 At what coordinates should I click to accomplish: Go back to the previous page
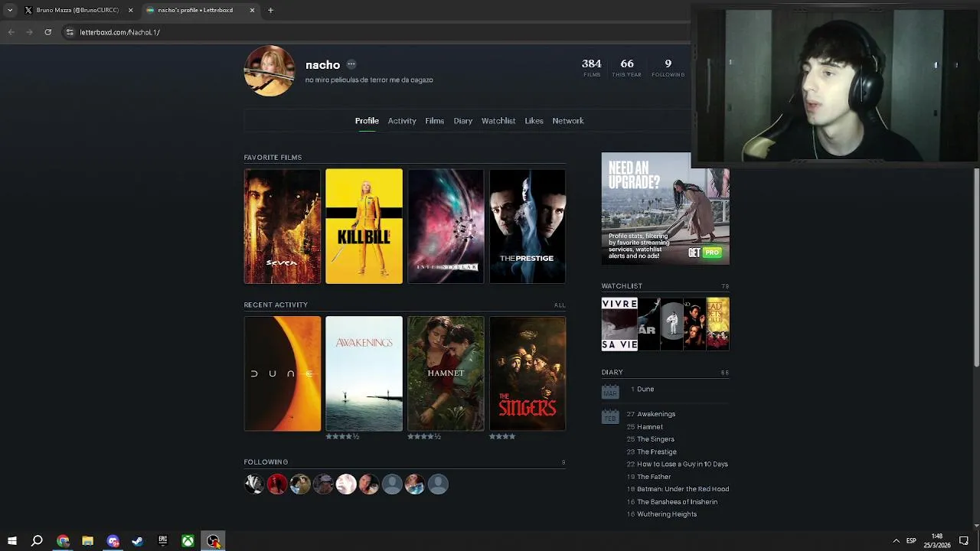[11, 32]
